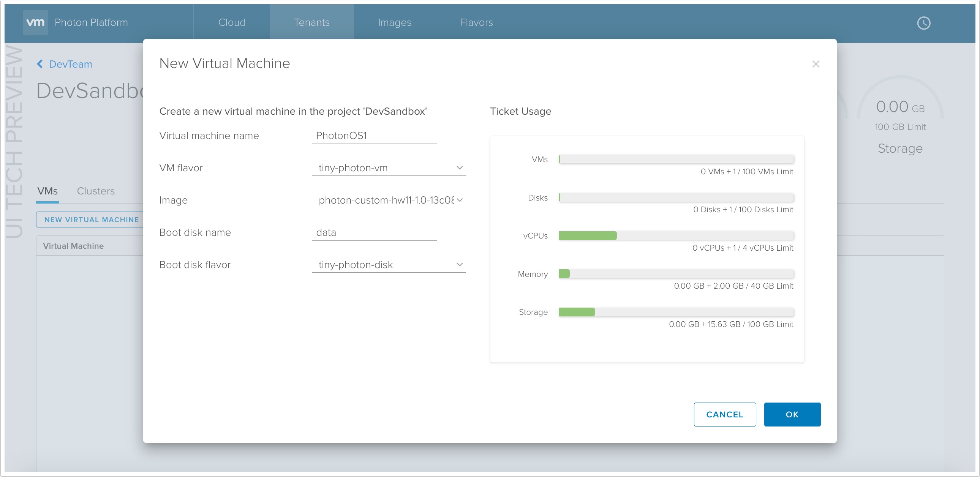Open the Image dropdown chevron
The width and height of the screenshot is (980, 477).
(460, 200)
